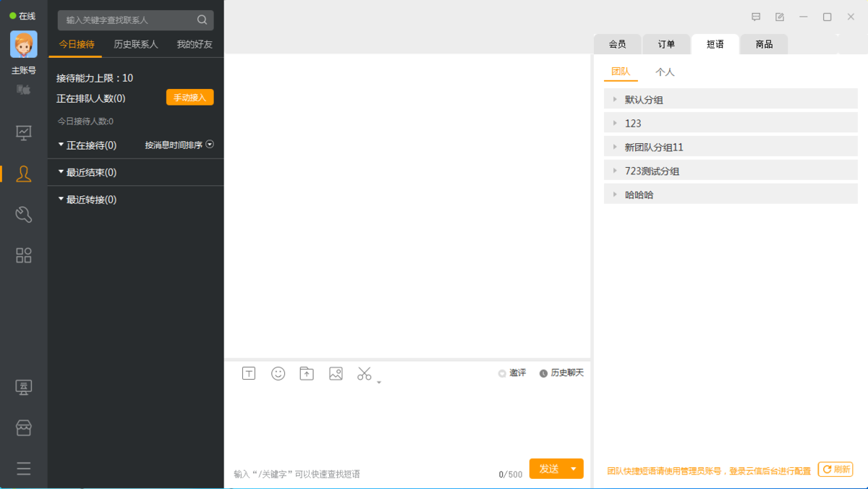Click the scissors screenshot tool
This screenshot has height=489, width=868.
click(364, 373)
